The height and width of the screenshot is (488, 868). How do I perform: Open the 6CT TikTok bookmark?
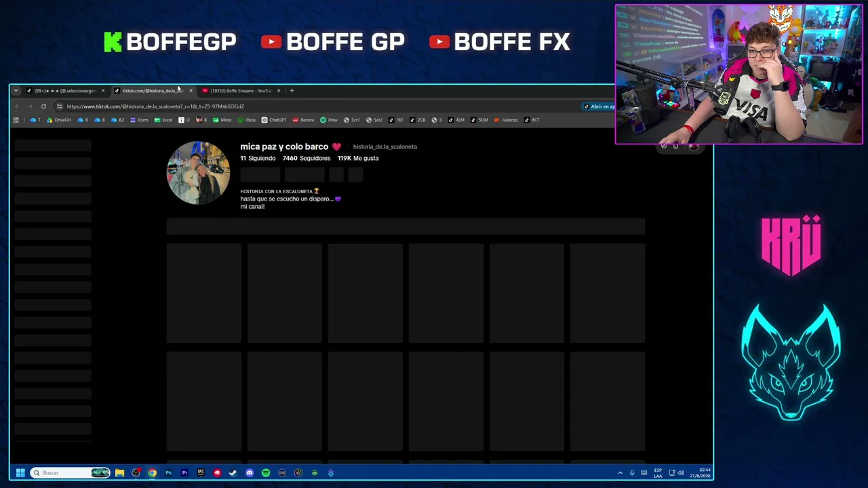[x=532, y=120]
